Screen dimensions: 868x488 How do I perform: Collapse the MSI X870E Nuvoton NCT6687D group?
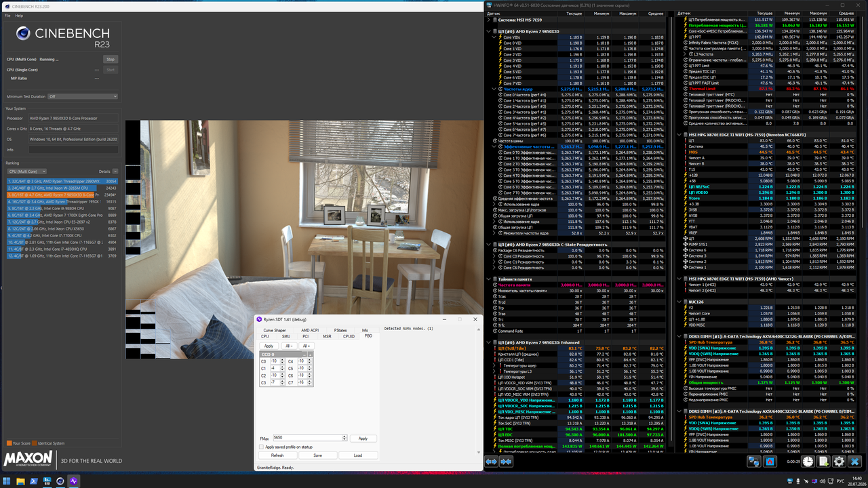coord(681,134)
